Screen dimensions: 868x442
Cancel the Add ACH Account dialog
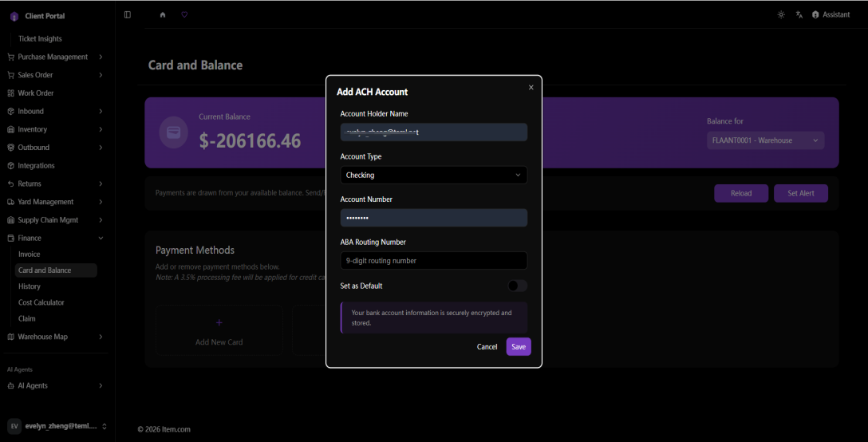(x=487, y=347)
